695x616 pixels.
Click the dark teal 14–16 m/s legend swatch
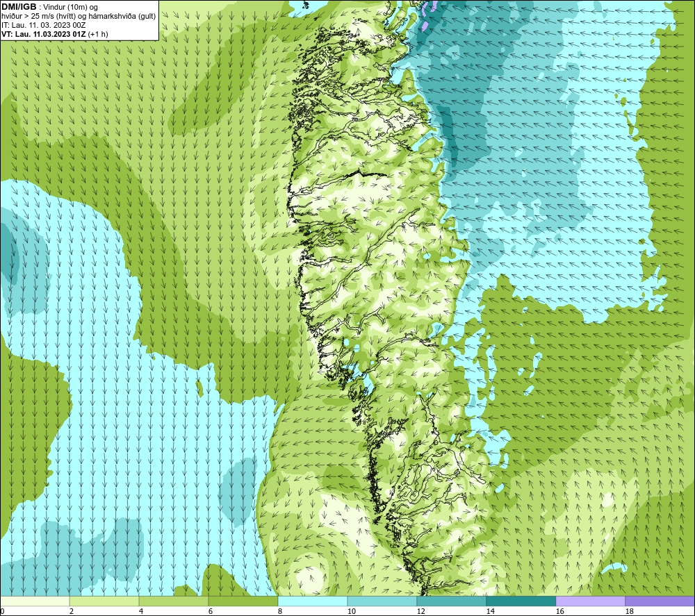tap(521, 601)
